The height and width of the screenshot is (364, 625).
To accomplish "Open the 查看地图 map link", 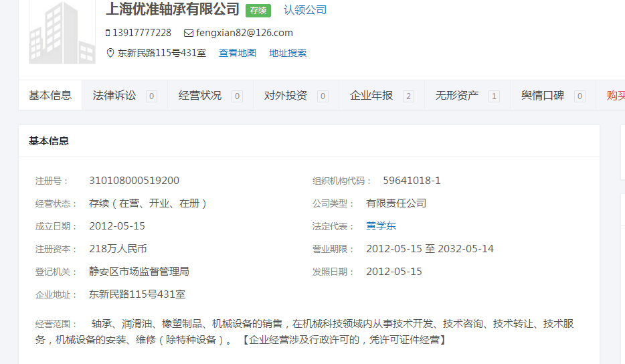I will point(238,53).
